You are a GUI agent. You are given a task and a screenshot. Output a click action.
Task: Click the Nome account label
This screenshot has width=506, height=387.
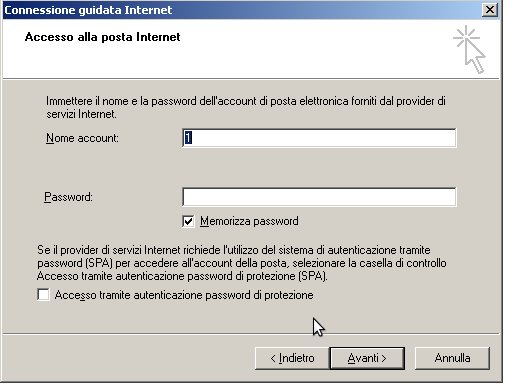tap(82, 138)
